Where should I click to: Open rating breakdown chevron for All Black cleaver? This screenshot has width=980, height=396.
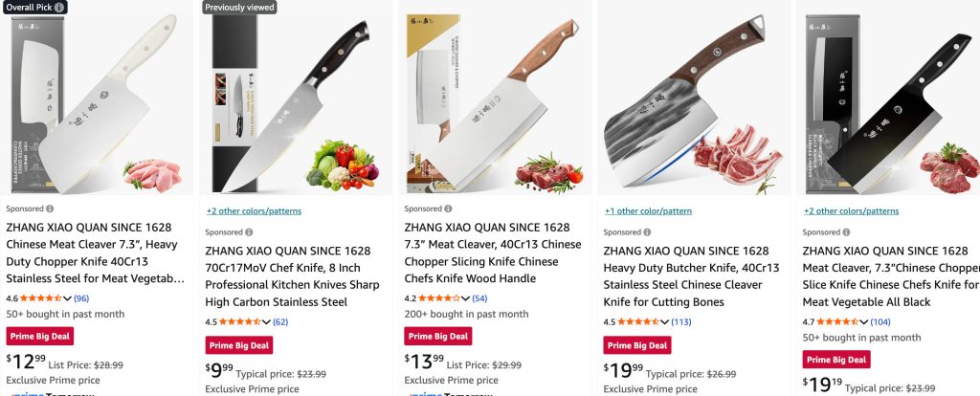(x=864, y=321)
